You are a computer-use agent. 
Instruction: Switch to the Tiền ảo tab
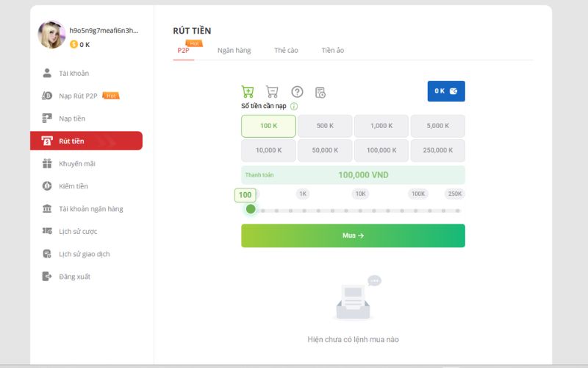click(333, 50)
